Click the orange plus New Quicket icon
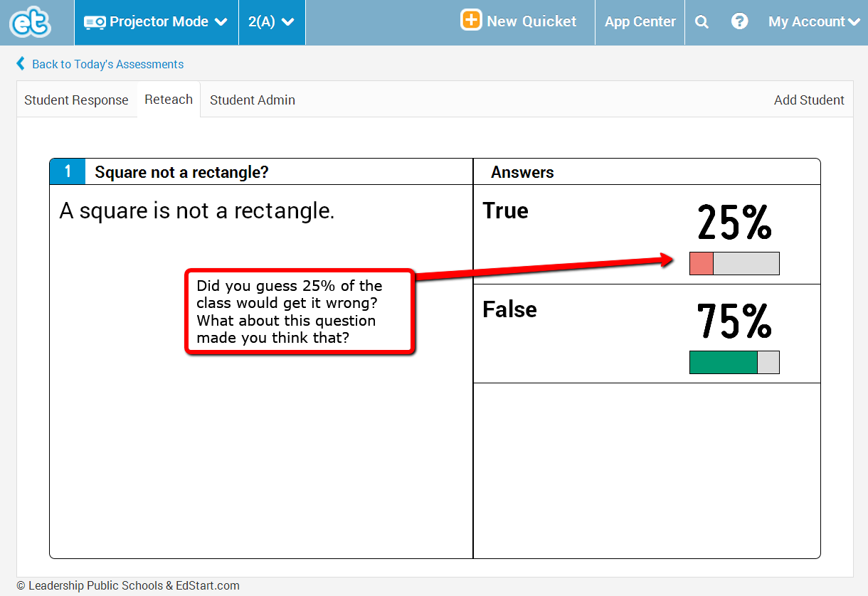The image size is (868, 596). (471, 21)
